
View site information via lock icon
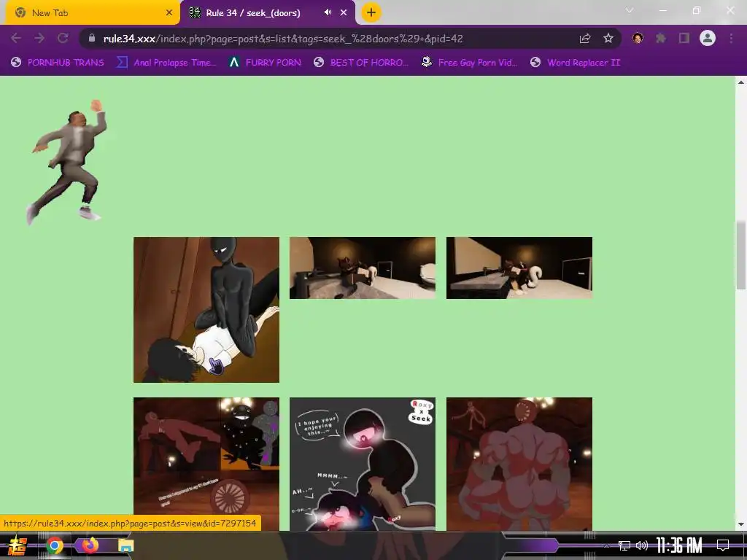point(92,39)
